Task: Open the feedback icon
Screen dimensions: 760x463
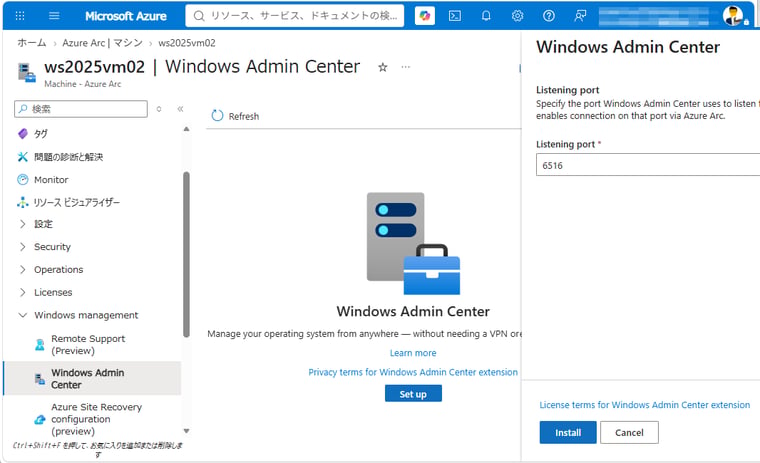Action: 580,16
